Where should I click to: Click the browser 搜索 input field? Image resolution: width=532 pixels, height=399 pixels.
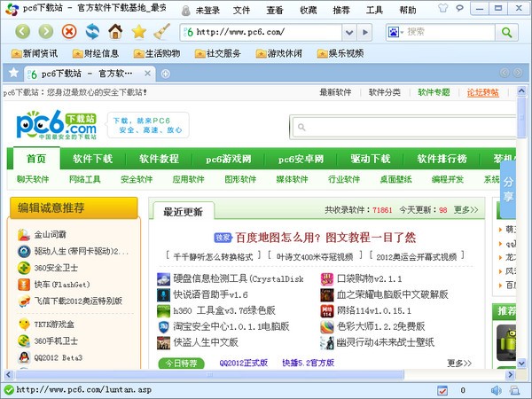450,32
